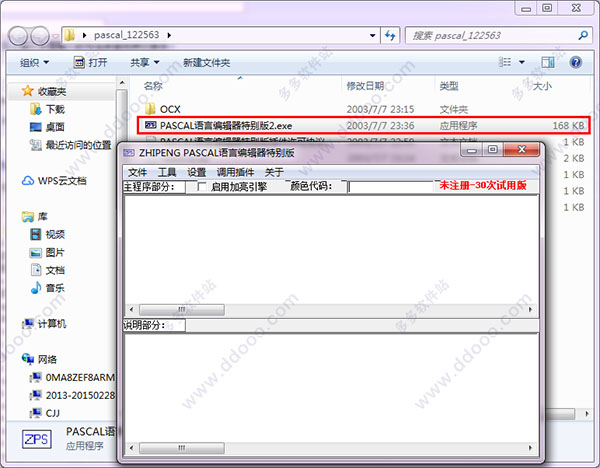Image resolution: width=600 pixels, height=468 pixels.
Task: Open 桌面 in the navigation pane
Action: coord(55,127)
